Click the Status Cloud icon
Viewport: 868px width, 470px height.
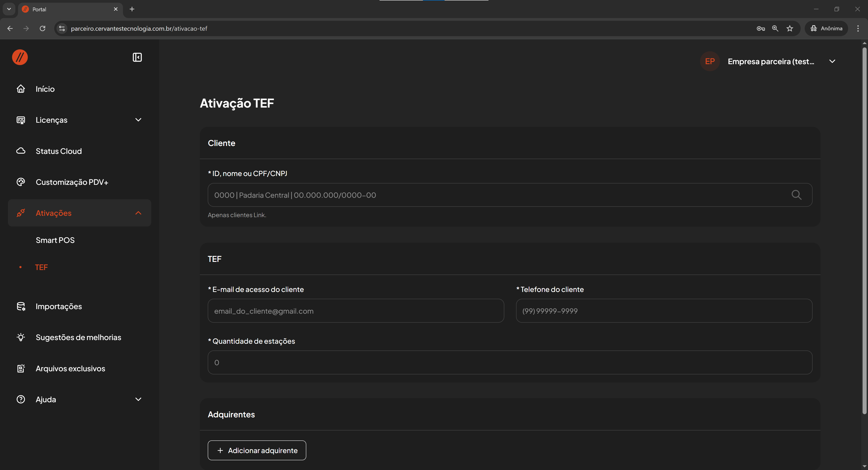click(21, 151)
